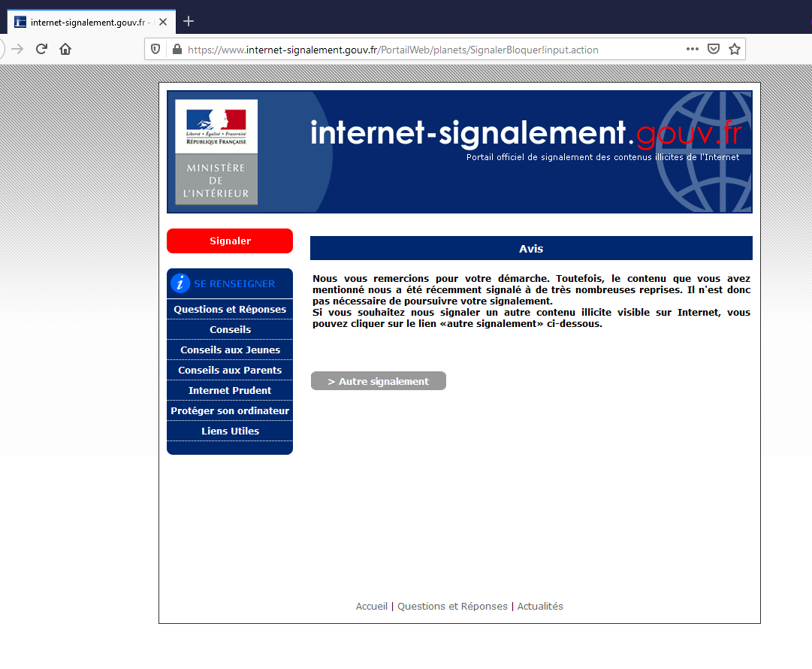The width and height of the screenshot is (812, 669).
Task: Click the Ministère de l'Intérieur emblem
Action: [x=216, y=180]
